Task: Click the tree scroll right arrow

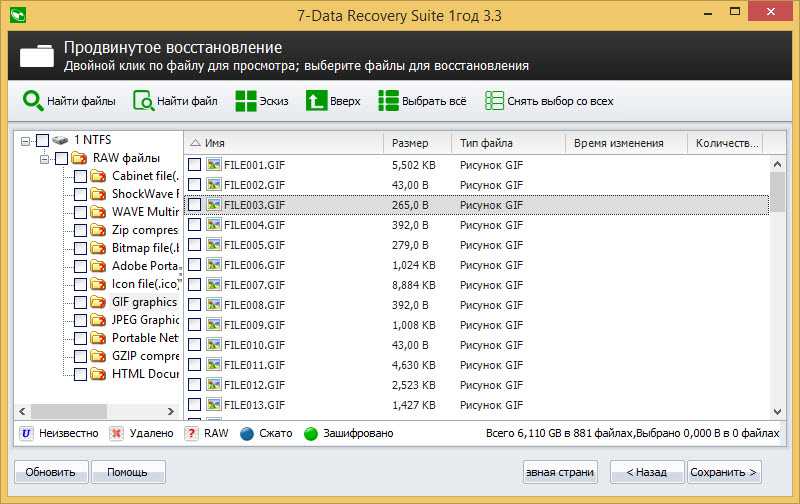Action: [x=171, y=411]
